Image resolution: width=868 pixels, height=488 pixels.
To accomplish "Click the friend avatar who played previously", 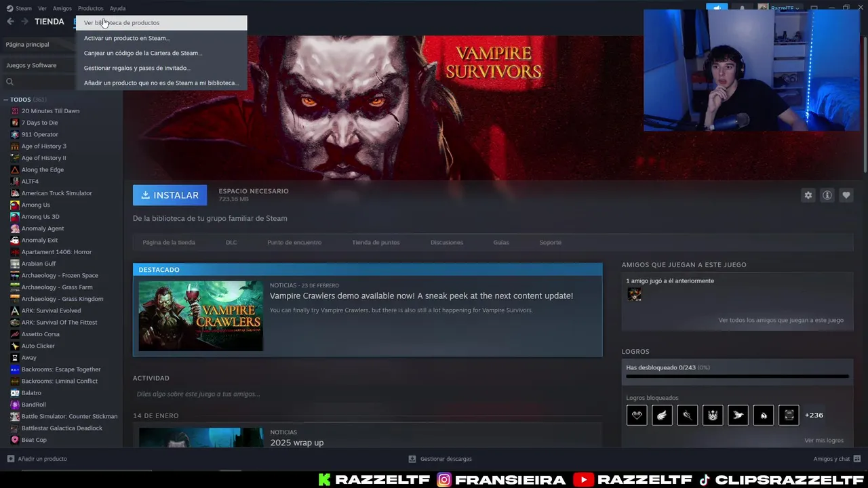I will 634,294.
